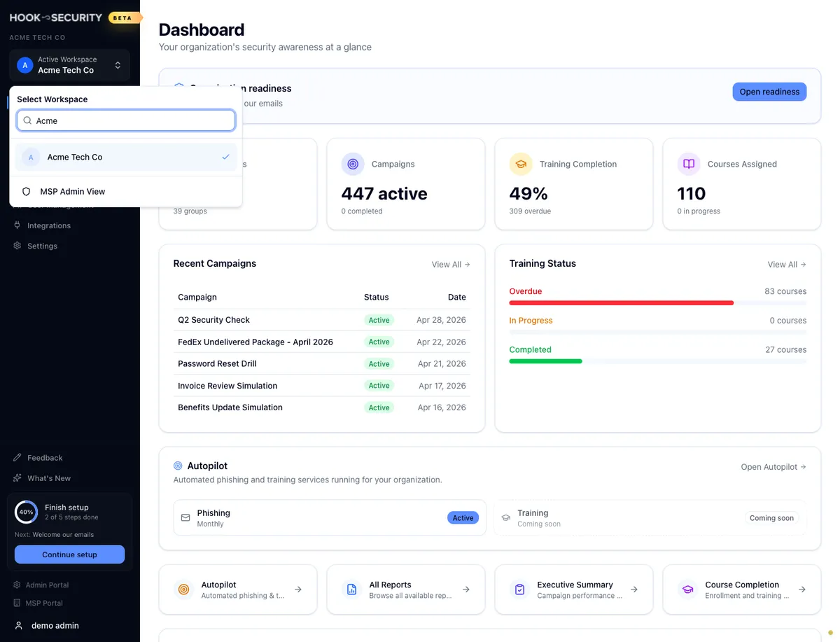The image size is (840, 642).
Task: Click the Autopilot card orange target icon
Action: [x=184, y=589]
